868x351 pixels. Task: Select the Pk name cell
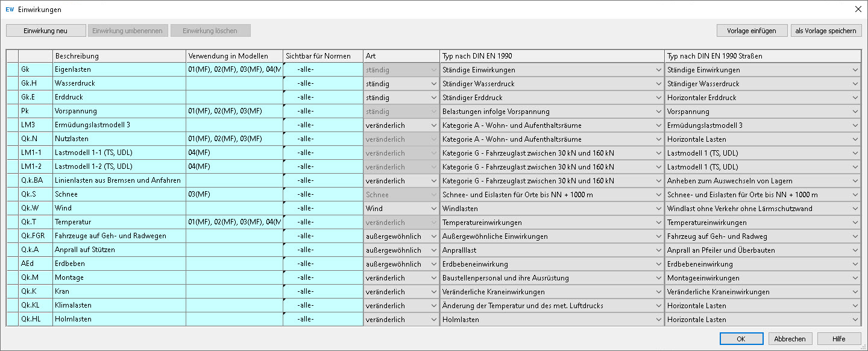point(36,112)
